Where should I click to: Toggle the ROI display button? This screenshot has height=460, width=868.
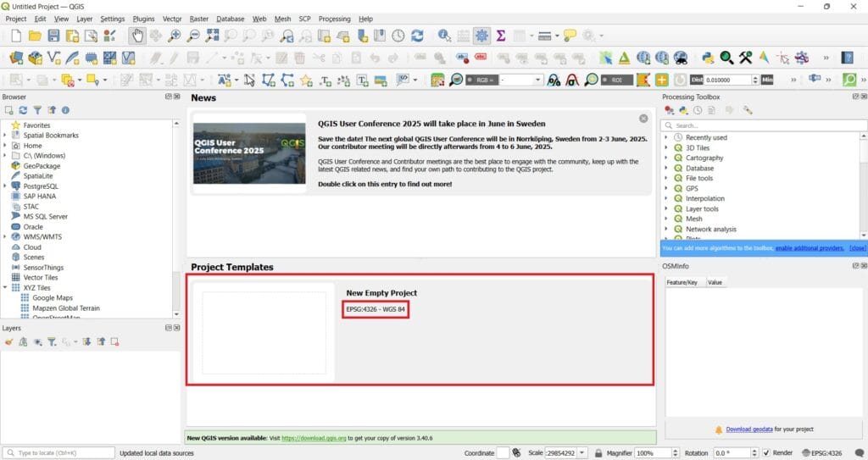pyautogui.click(x=617, y=80)
